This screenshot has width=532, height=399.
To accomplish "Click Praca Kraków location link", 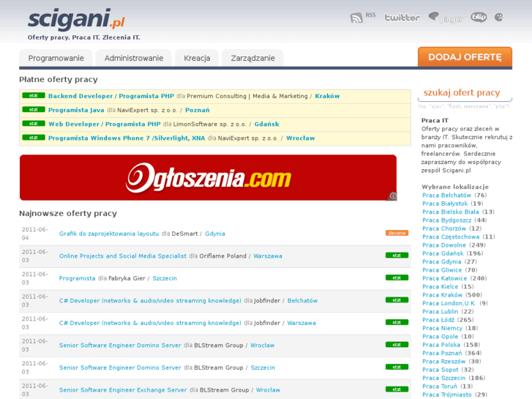I will (x=442, y=295).
